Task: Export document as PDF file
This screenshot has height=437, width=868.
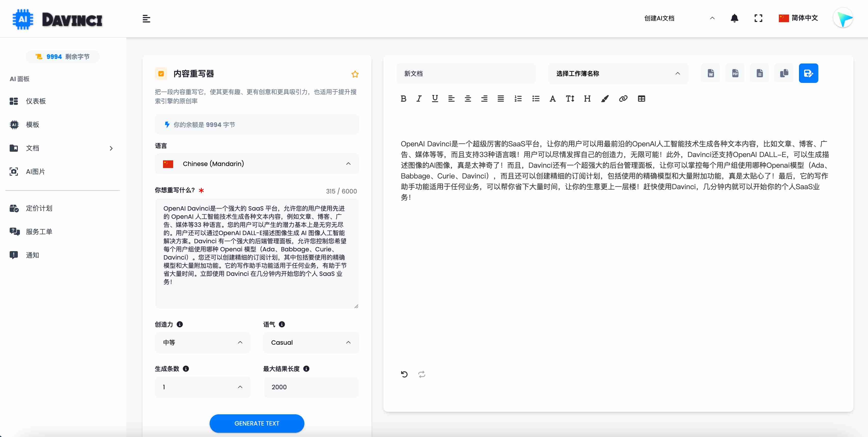Action: [x=735, y=73]
